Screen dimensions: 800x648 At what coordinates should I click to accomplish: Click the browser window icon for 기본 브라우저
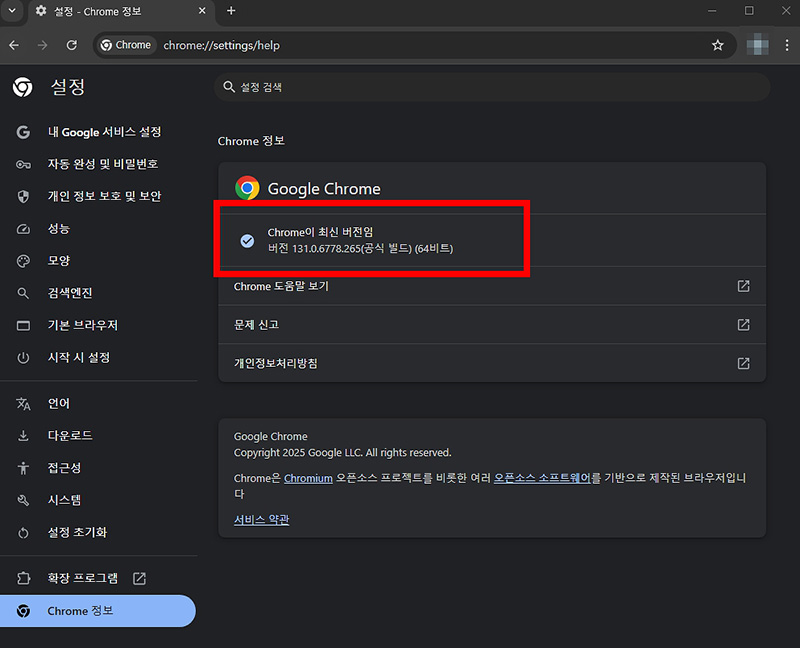(x=23, y=326)
